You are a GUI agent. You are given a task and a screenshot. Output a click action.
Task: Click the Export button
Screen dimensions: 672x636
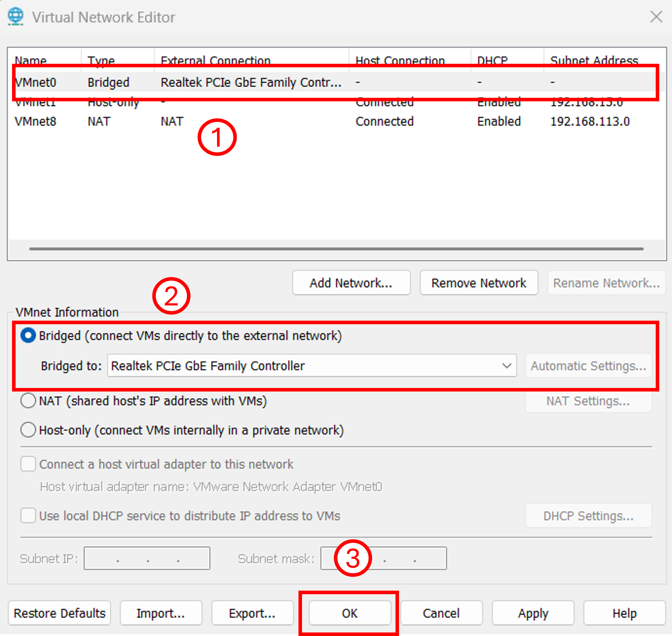point(252,613)
